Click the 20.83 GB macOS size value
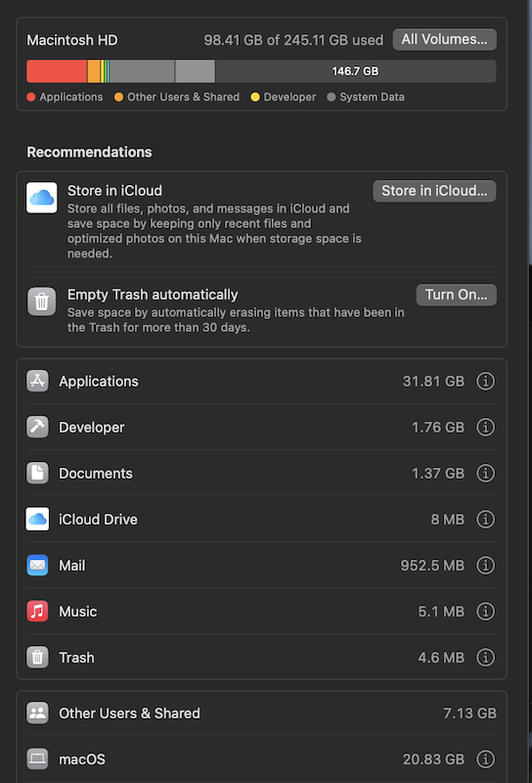532x783 pixels. coord(433,760)
